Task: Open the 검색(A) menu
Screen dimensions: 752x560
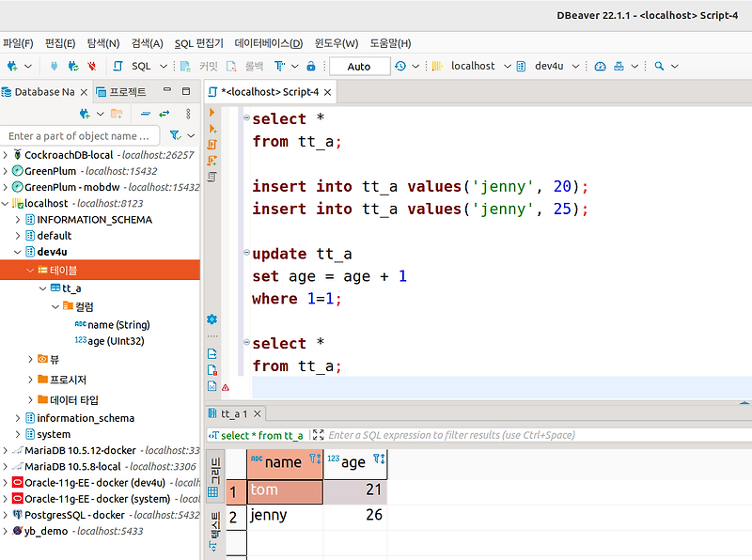Action: tap(148, 43)
